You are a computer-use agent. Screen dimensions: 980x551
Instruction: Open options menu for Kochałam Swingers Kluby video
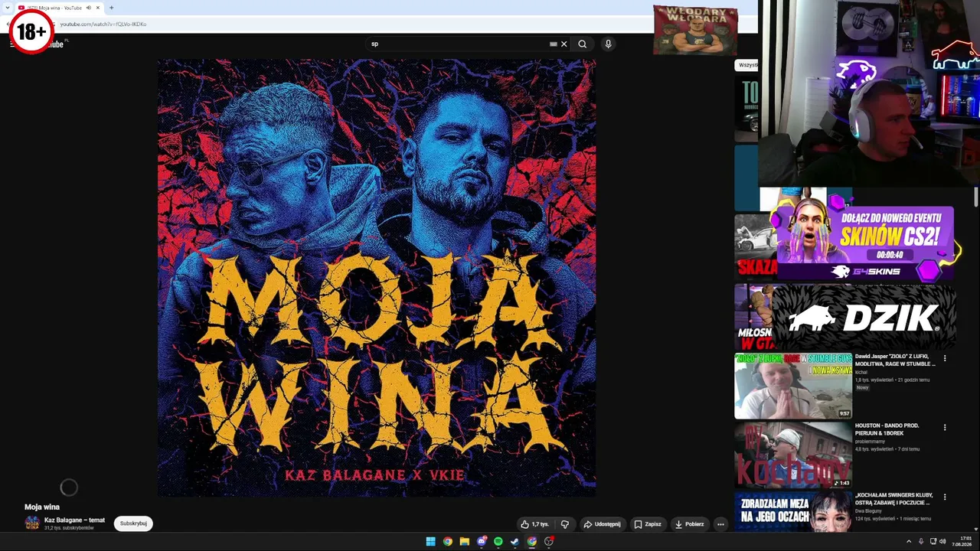(945, 497)
